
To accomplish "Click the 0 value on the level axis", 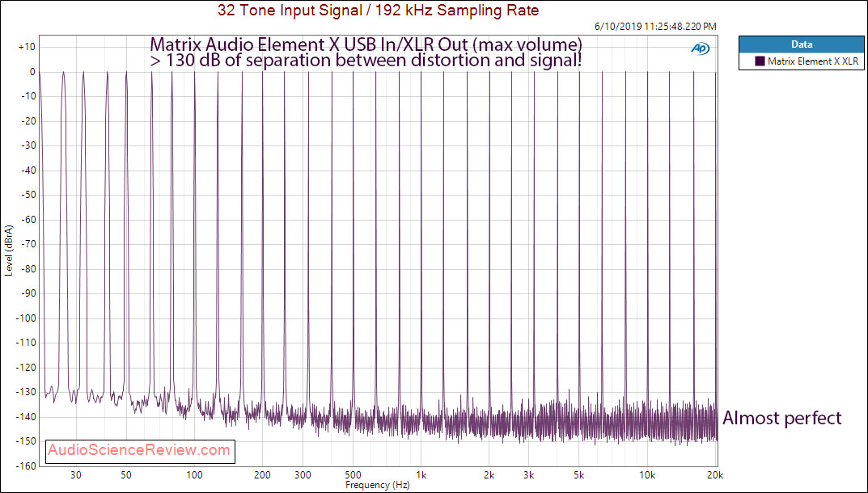I will click(32, 72).
